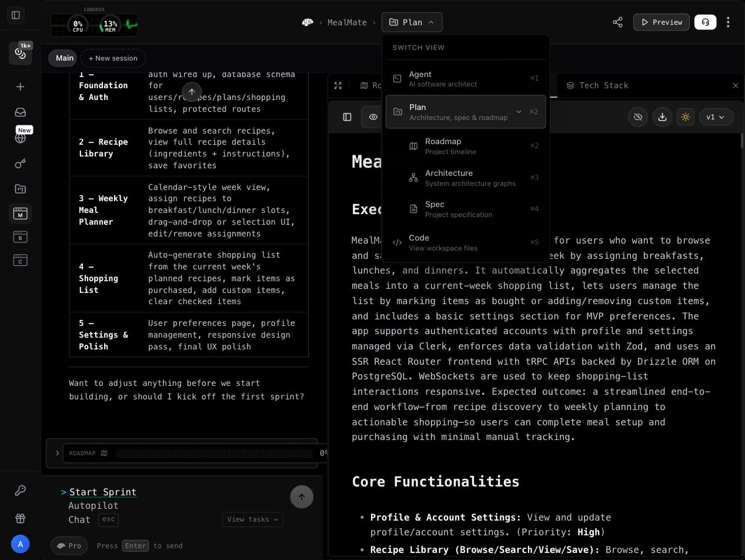Viewport: 745px width, 560px height.
Task: Click the share icon in top bar
Action: (x=617, y=22)
